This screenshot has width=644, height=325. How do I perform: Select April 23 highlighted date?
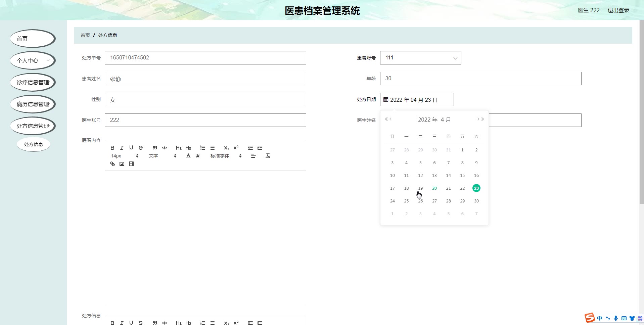pyautogui.click(x=476, y=188)
